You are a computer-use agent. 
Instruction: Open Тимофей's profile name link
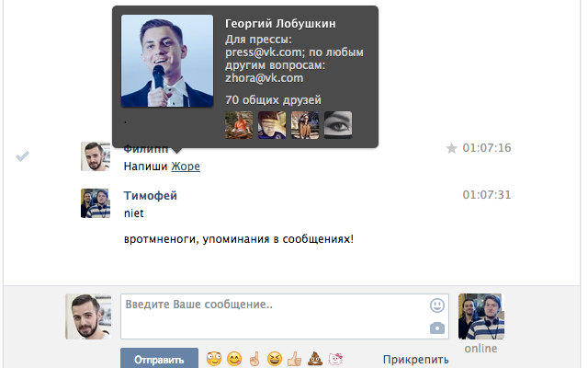(151, 195)
